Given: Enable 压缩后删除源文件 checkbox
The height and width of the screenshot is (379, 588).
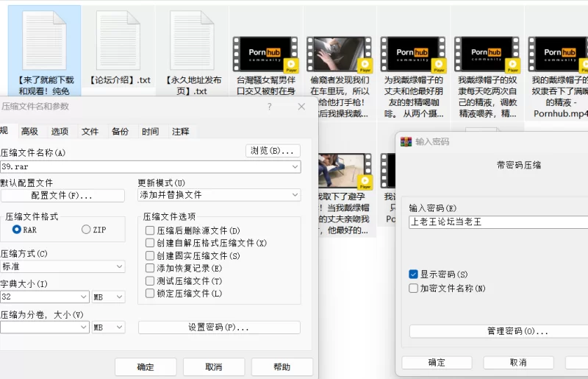Looking at the screenshot, I should [150, 230].
